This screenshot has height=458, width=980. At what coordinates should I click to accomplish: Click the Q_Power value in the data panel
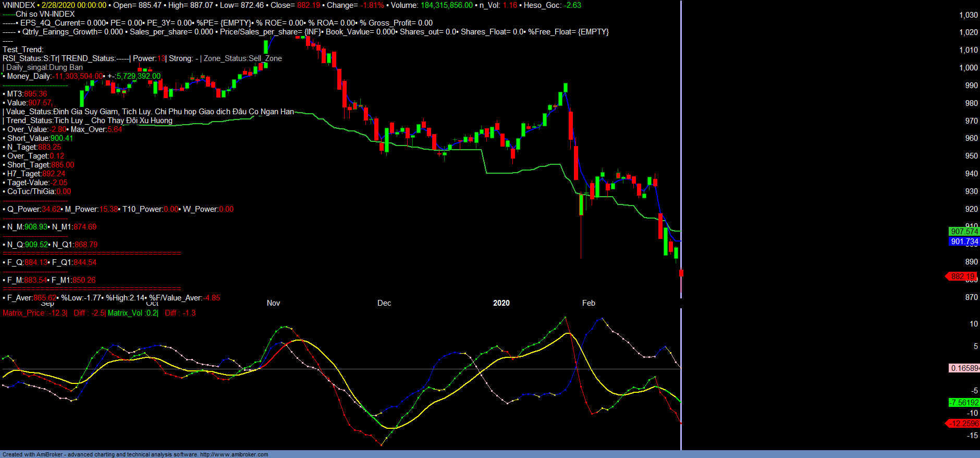pyautogui.click(x=51, y=209)
